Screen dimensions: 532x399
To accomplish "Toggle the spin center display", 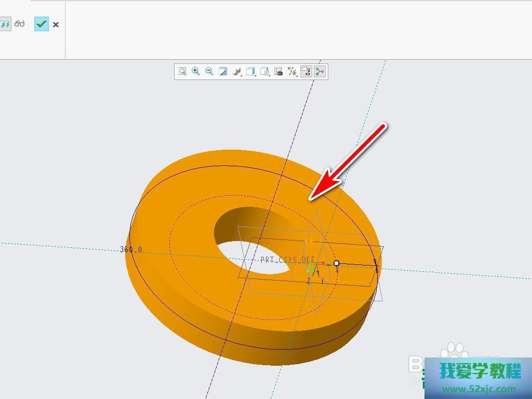I will [x=320, y=72].
